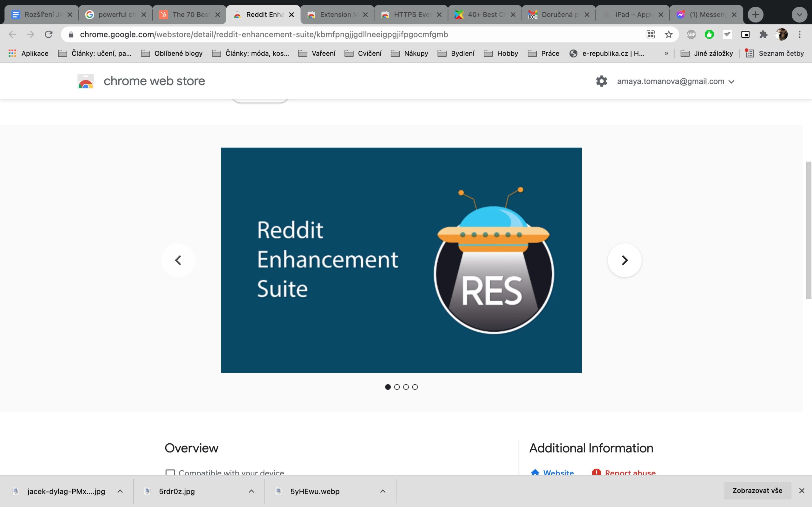Select the second carousel dot indicator
The height and width of the screenshot is (507, 812).
click(397, 387)
